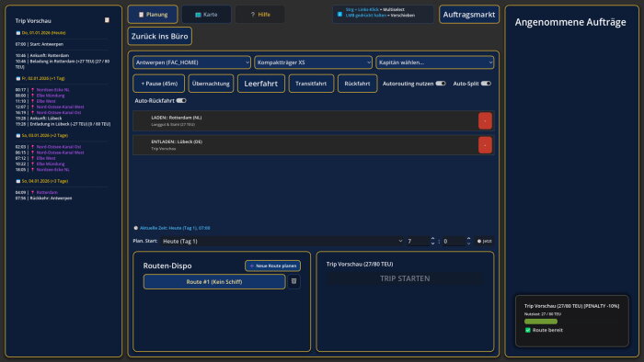This screenshot has width=644, height=362.
Task: Switch to the Karte tab
Action: [206, 15]
